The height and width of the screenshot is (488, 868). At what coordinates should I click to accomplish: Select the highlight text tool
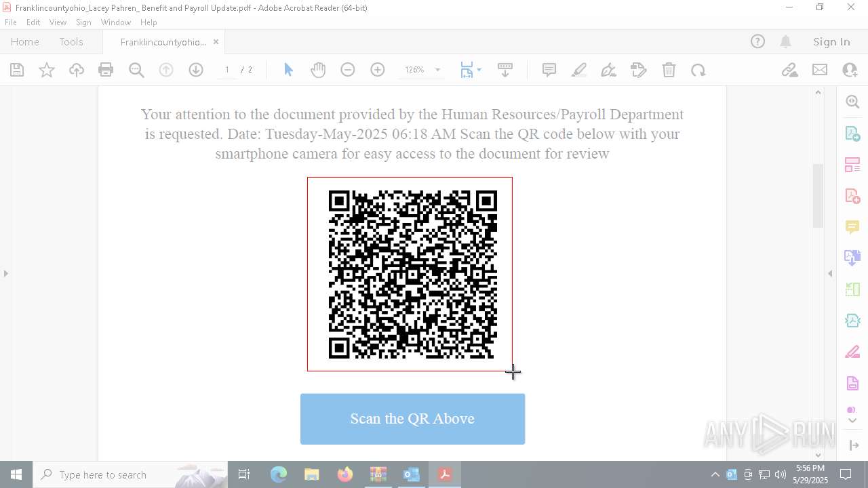pyautogui.click(x=579, y=70)
